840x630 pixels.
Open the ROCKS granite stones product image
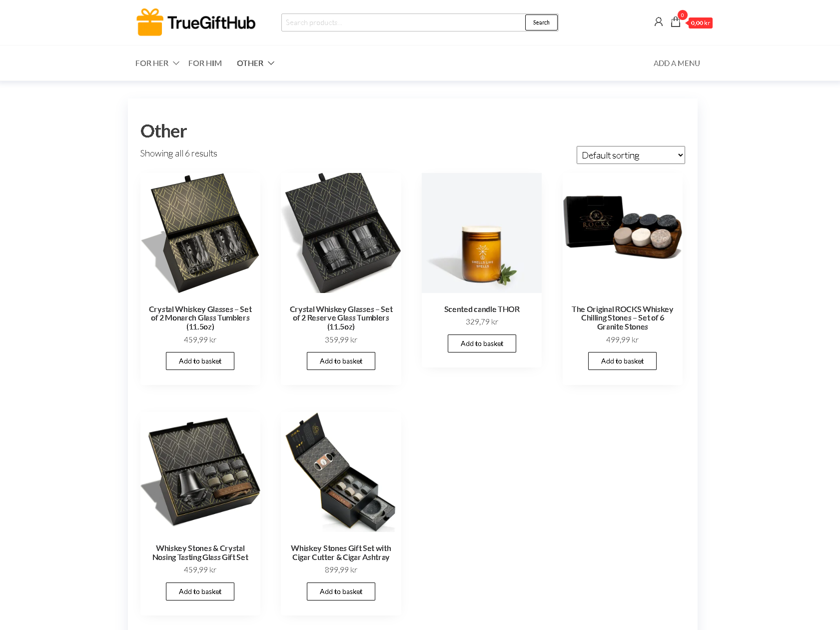[622, 233]
